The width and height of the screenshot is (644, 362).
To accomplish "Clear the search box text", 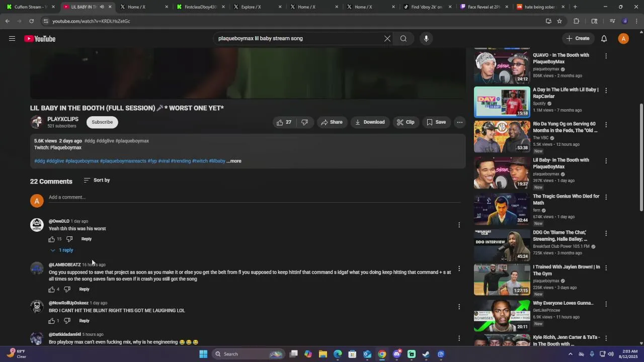I will coord(387,39).
